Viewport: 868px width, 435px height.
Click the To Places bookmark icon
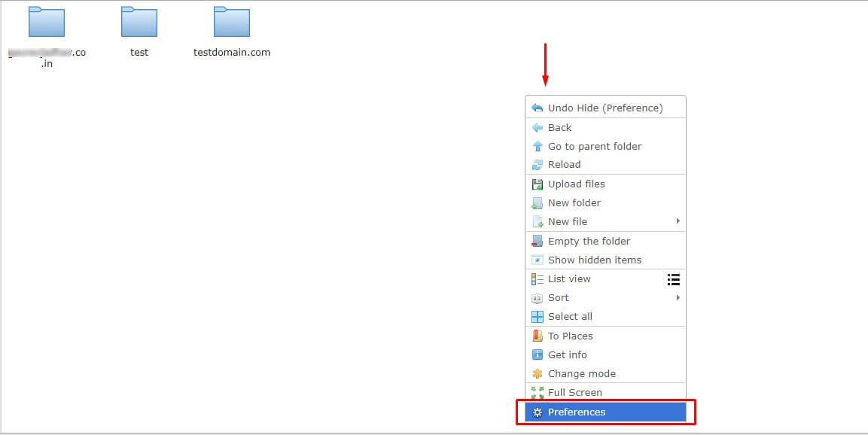pyautogui.click(x=537, y=336)
